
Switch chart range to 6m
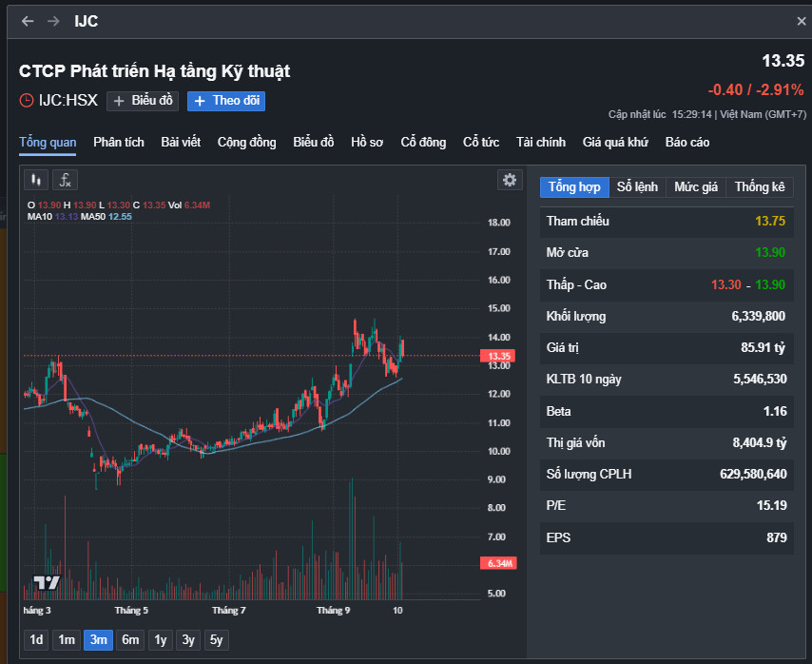point(130,640)
